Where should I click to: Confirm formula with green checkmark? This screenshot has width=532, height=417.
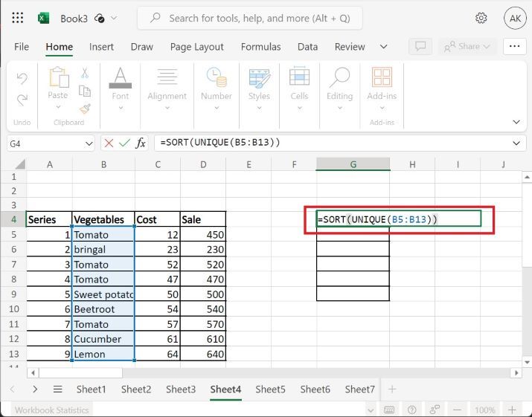124,143
